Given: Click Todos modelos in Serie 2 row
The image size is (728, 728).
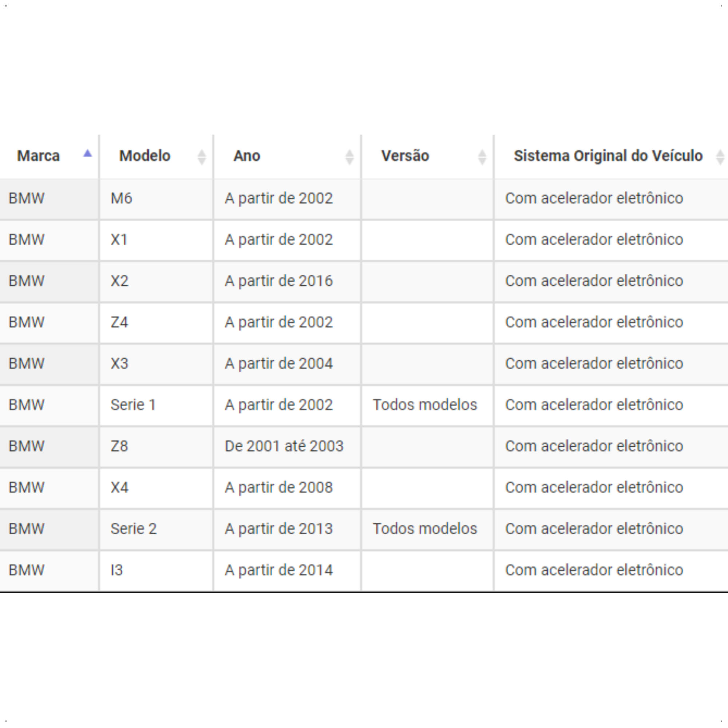Looking at the screenshot, I should pos(425,529).
